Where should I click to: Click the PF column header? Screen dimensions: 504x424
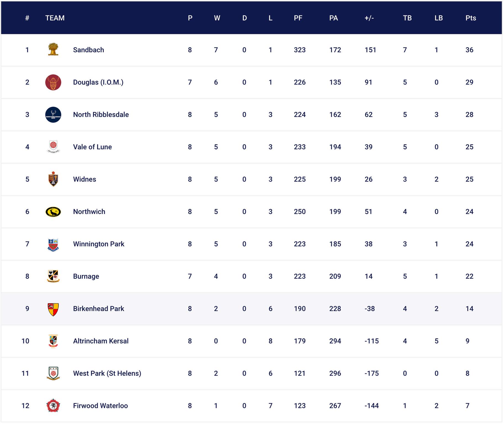pyautogui.click(x=298, y=18)
